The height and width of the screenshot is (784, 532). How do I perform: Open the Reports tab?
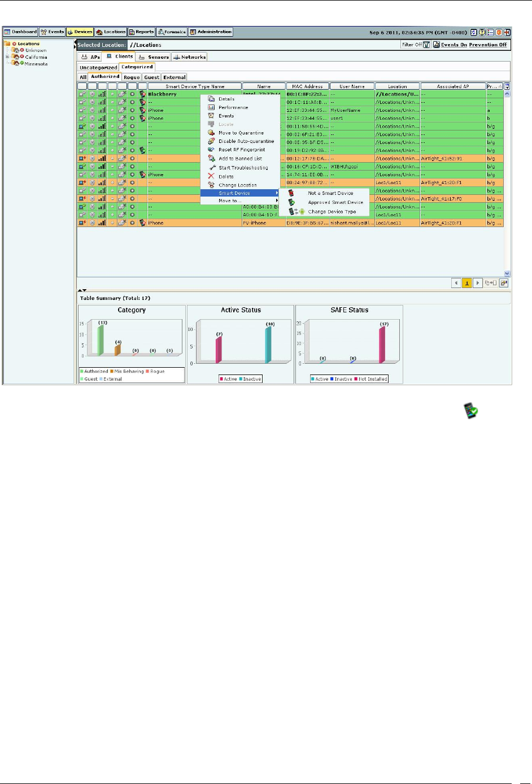[x=142, y=32]
